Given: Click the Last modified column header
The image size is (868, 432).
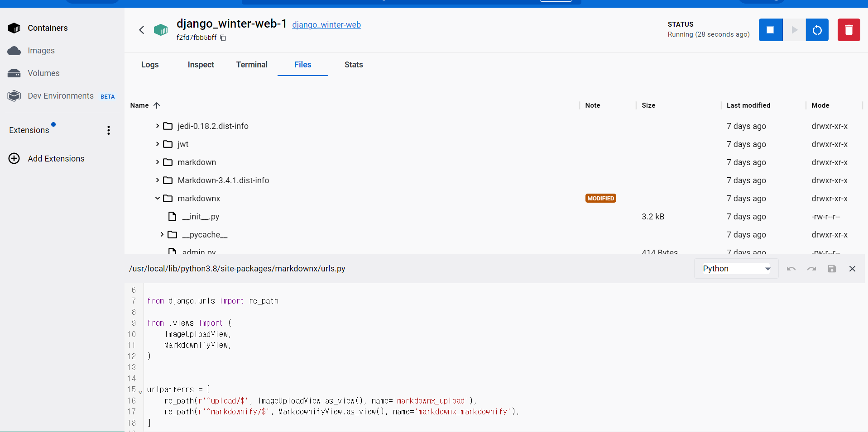Looking at the screenshot, I should pos(748,105).
